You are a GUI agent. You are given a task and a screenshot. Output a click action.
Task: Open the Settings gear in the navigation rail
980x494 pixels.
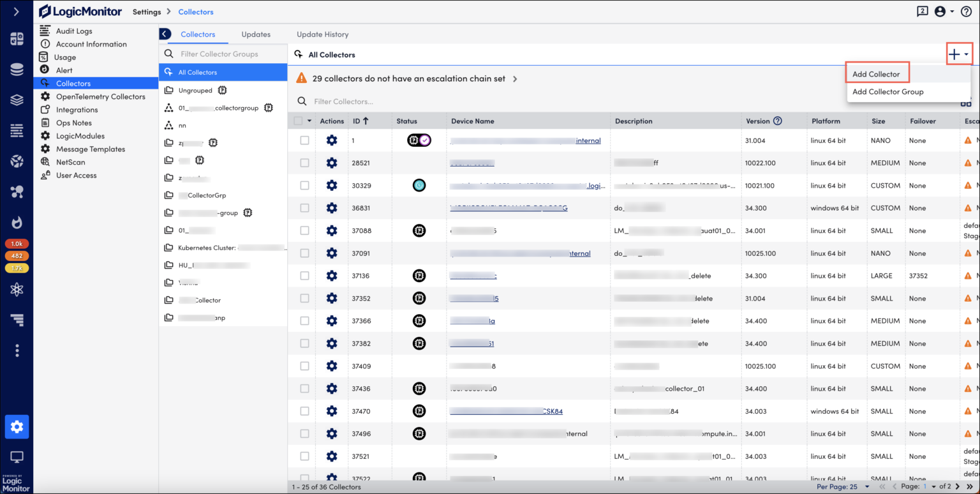pyautogui.click(x=17, y=427)
